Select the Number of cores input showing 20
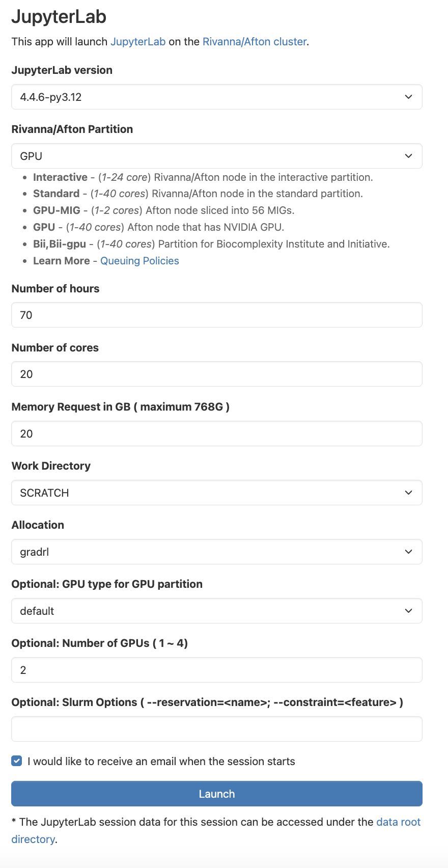This screenshot has height=868, width=448. point(216,374)
